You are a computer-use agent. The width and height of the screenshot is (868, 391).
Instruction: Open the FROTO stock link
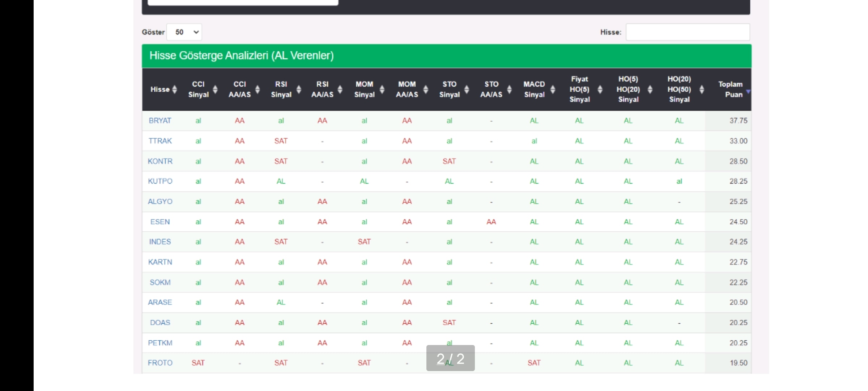(x=160, y=362)
